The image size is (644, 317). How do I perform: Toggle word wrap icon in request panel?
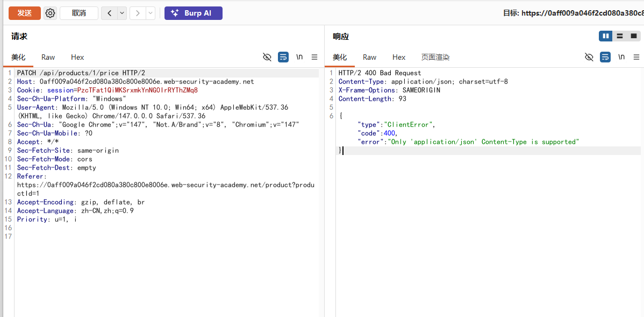(x=283, y=57)
